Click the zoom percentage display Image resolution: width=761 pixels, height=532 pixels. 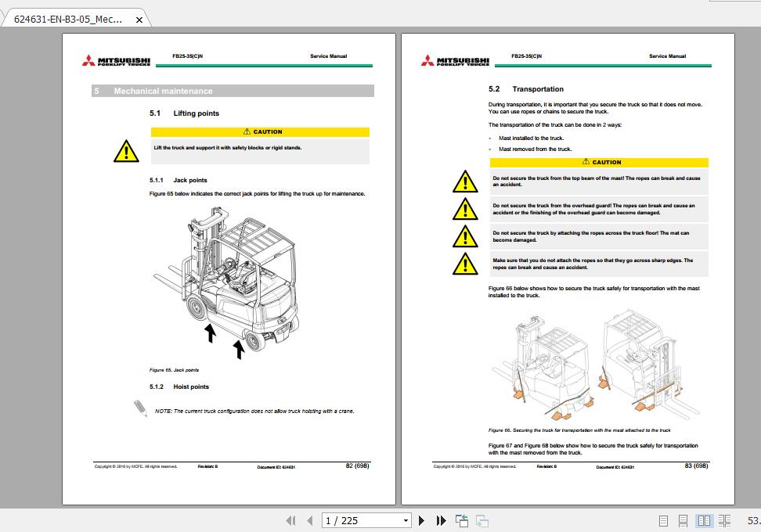[x=752, y=520]
